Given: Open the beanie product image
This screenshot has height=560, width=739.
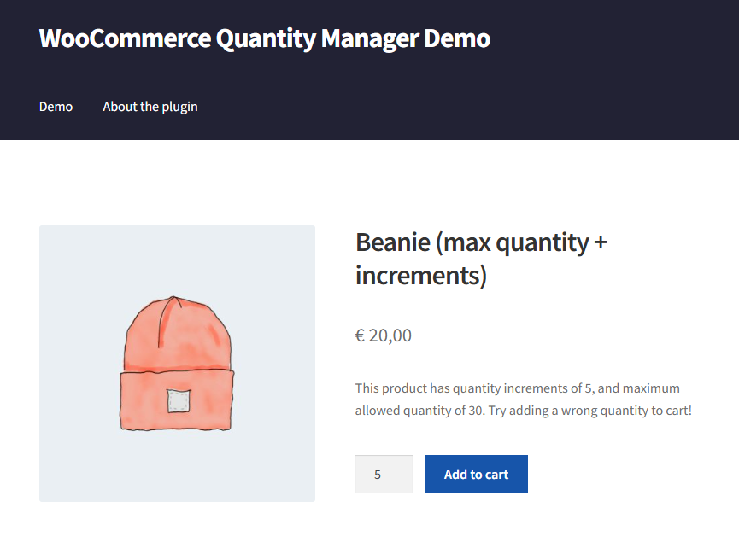Looking at the screenshot, I should coord(177,363).
